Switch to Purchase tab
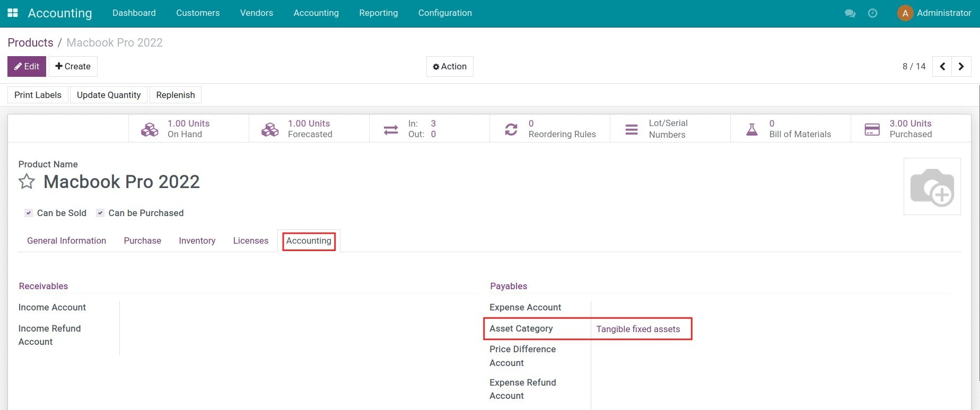This screenshot has height=410, width=980. (x=143, y=241)
